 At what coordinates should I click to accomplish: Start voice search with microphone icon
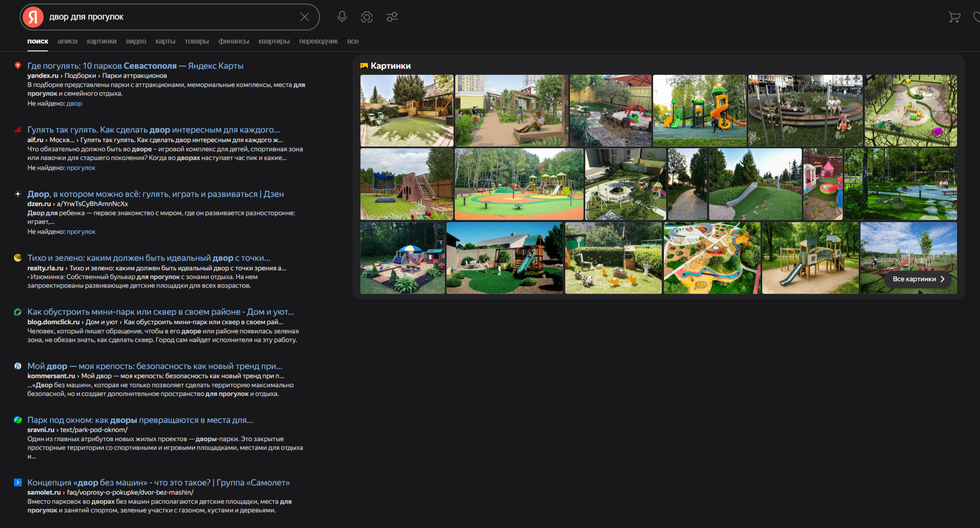342,17
